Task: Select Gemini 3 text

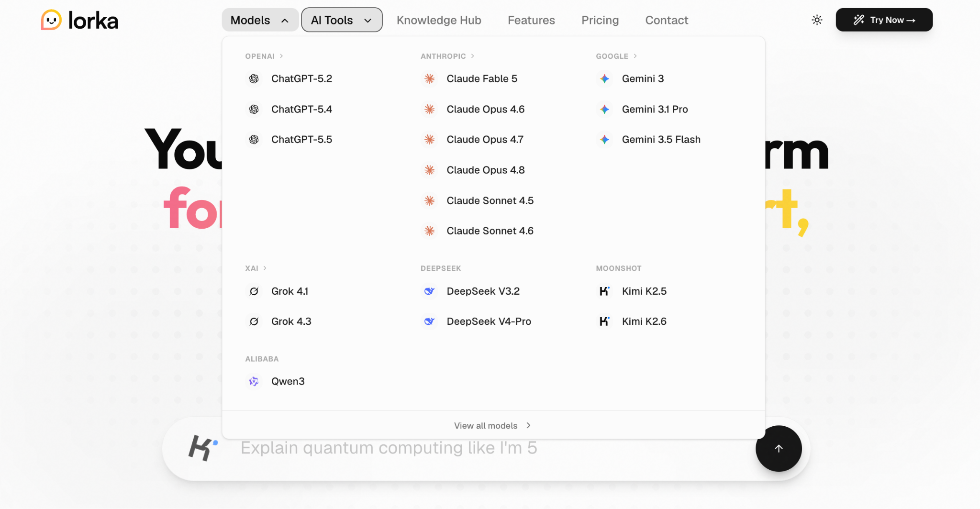Action: 643,78
